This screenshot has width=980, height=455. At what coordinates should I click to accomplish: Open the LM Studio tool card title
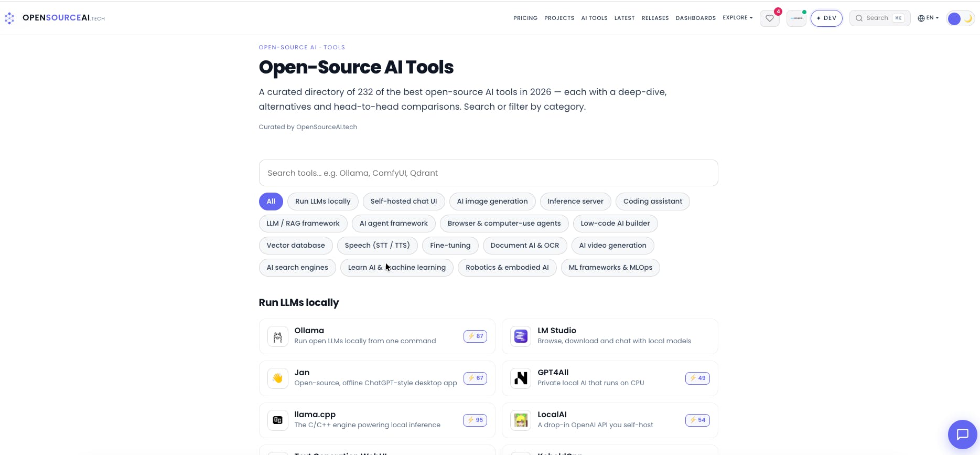tap(557, 331)
